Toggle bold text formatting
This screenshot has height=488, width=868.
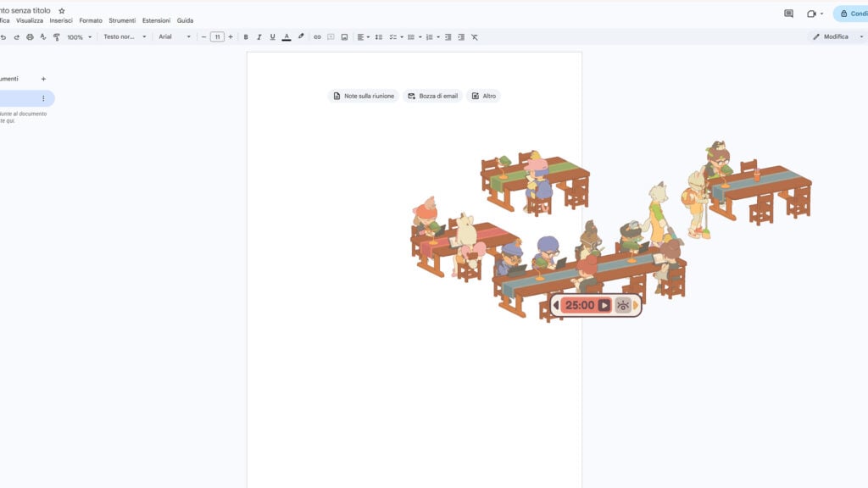click(246, 36)
